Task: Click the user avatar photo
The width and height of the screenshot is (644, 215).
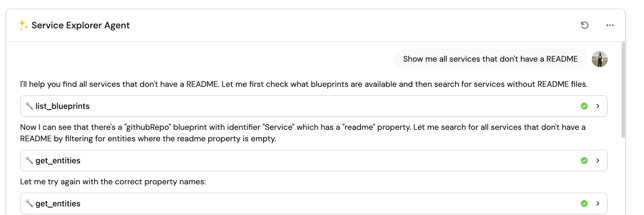Action: (x=599, y=59)
